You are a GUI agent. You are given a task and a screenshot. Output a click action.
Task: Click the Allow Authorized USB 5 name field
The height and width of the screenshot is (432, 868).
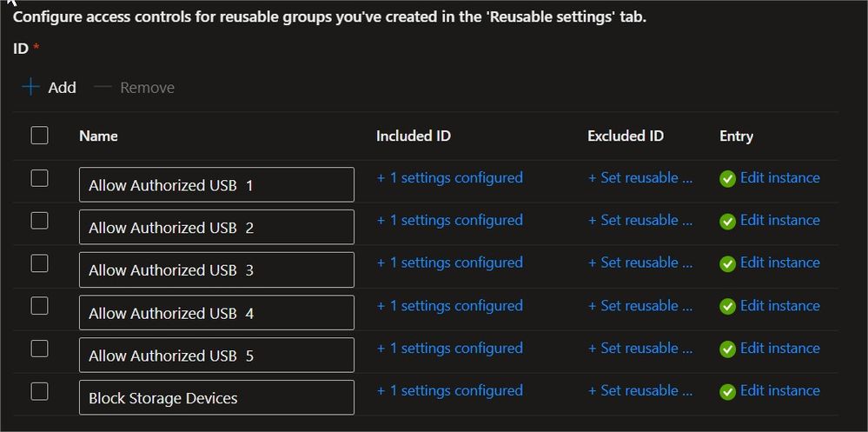[x=216, y=355]
